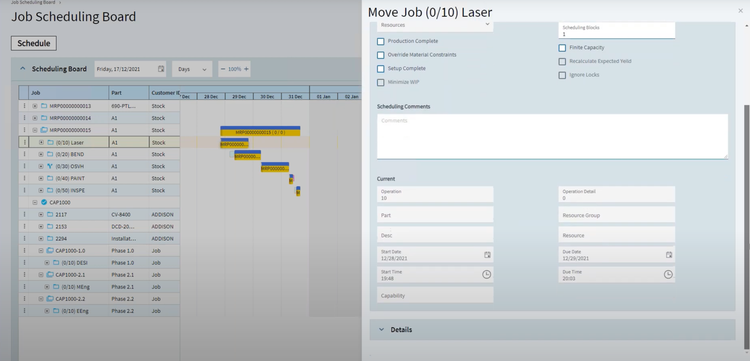Click folder icon of (0/10) EEng
Screen dimensions: 750x361
[56, 311]
